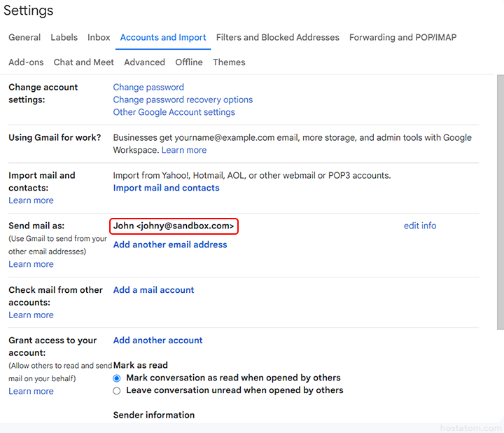Image resolution: width=504 pixels, height=433 pixels.
Task: Go to Filters and Blocked Addresses tab
Action: [277, 37]
